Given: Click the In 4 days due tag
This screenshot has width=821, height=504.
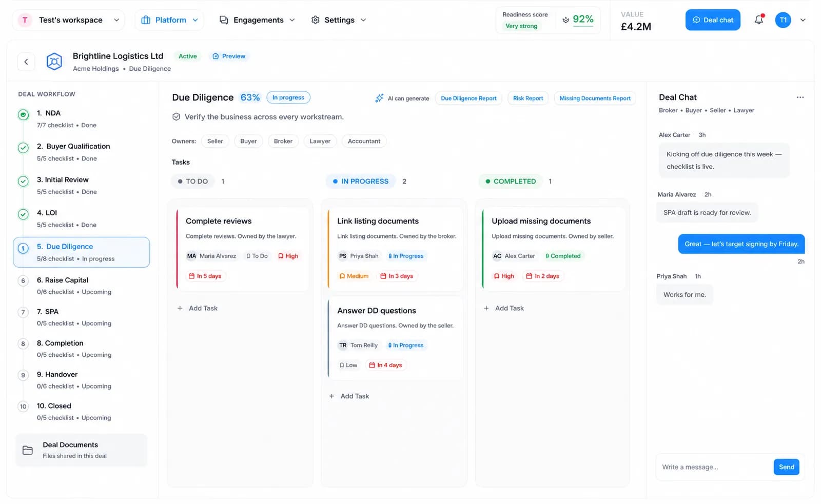Looking at the screenshot, I should (x=385, y=365).
